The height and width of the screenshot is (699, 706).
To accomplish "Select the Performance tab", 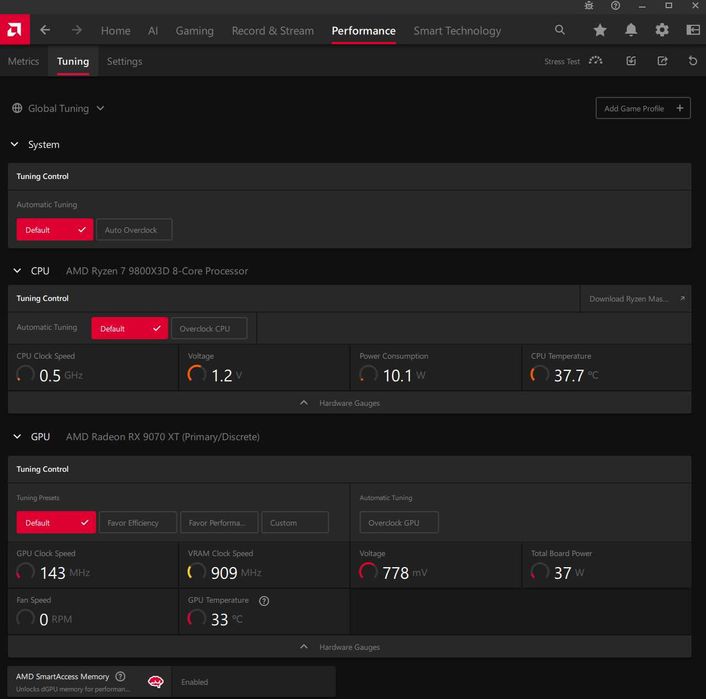I will coord(364,31).
